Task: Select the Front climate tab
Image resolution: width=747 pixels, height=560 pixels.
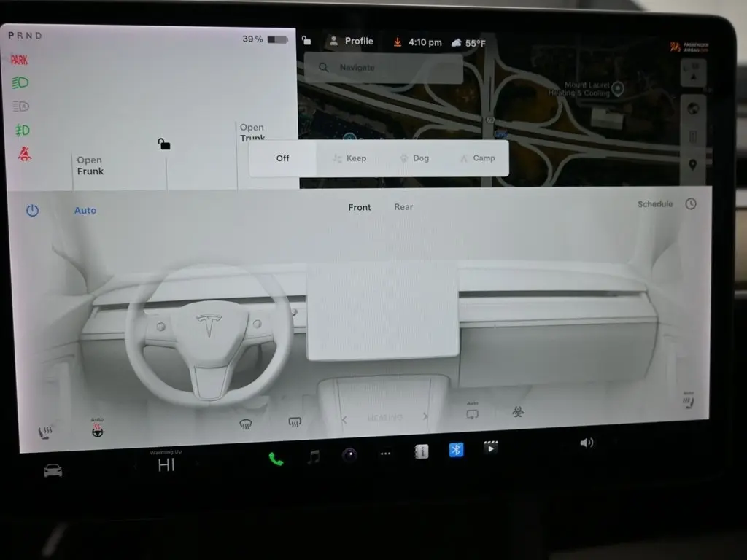Action: (360, 207)
